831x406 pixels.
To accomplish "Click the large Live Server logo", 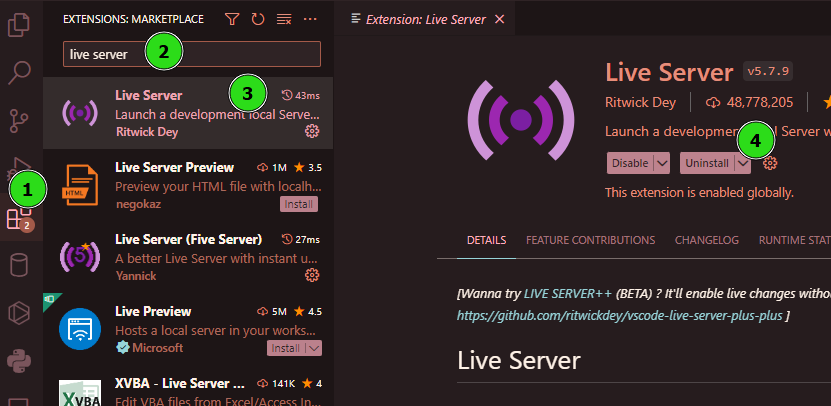I will [x=520, y=120].
